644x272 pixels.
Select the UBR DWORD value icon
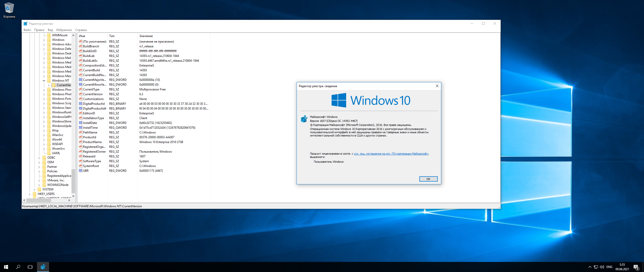(x=80, y=171)
